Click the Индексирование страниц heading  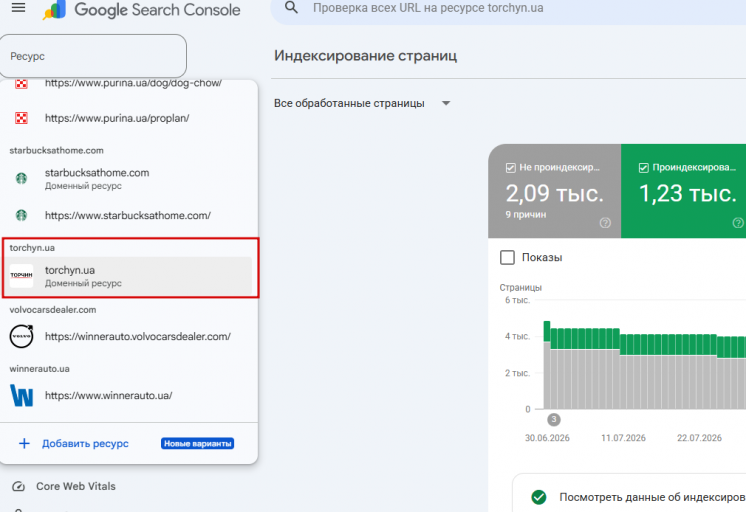[x=365, y=56]
